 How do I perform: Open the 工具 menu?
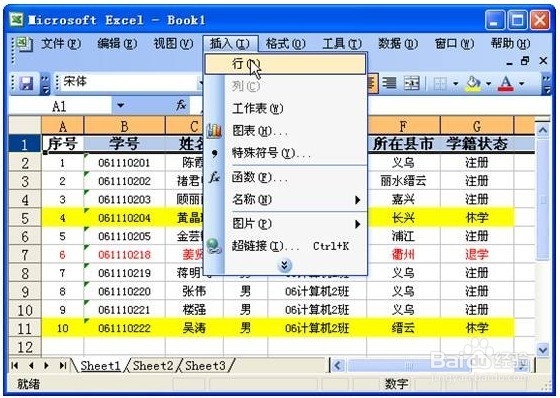342,44
